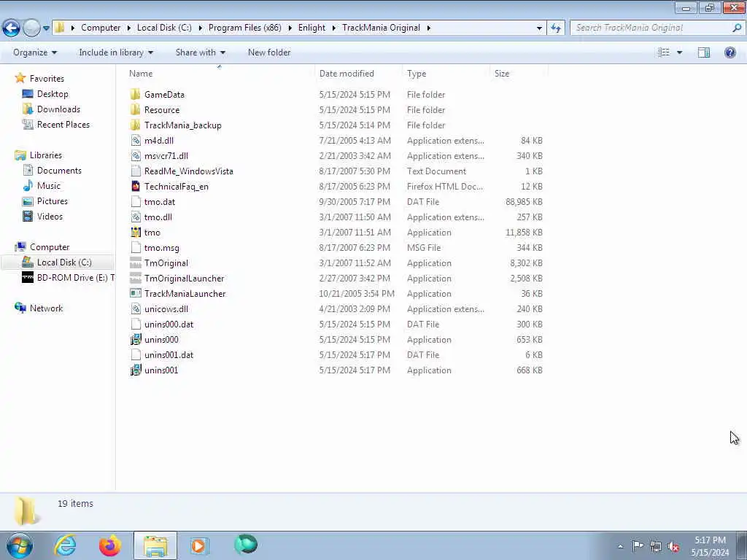Select the tmo.msg file
The width and height of the screenshot is (747, 560).
click(x=161, y=248)
